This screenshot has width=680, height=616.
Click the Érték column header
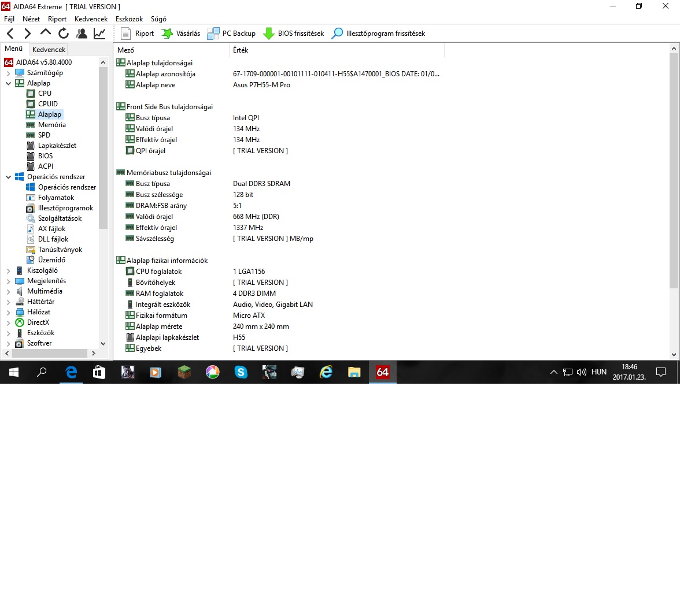(x=337, y=50)
